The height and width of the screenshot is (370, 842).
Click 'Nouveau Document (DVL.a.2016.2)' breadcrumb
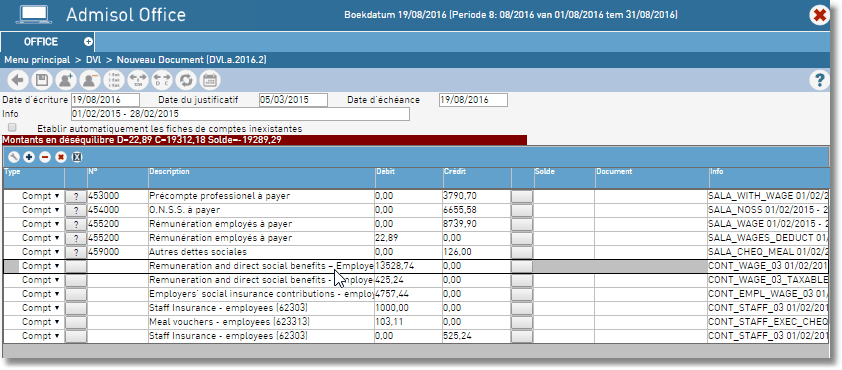192,60
